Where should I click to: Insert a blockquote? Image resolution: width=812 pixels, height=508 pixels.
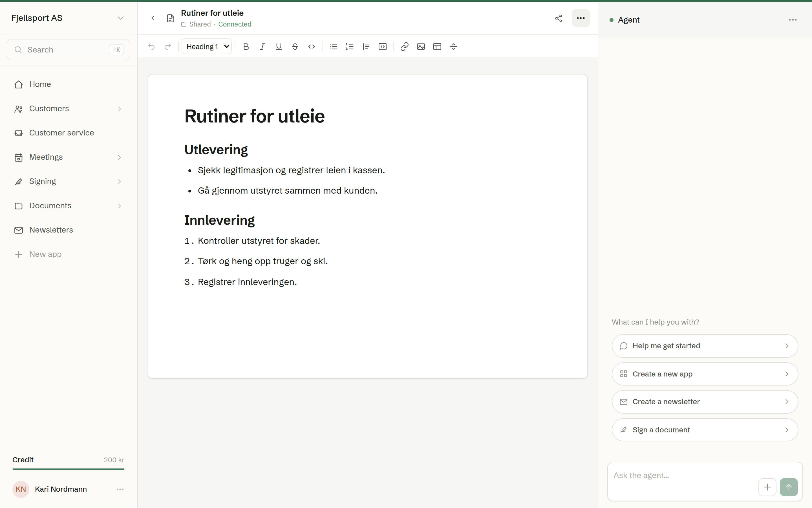point(366,47)
